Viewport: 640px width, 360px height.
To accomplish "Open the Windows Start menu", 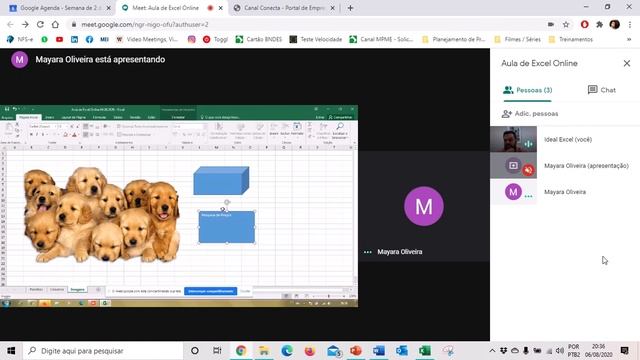I will click(11, 351).
